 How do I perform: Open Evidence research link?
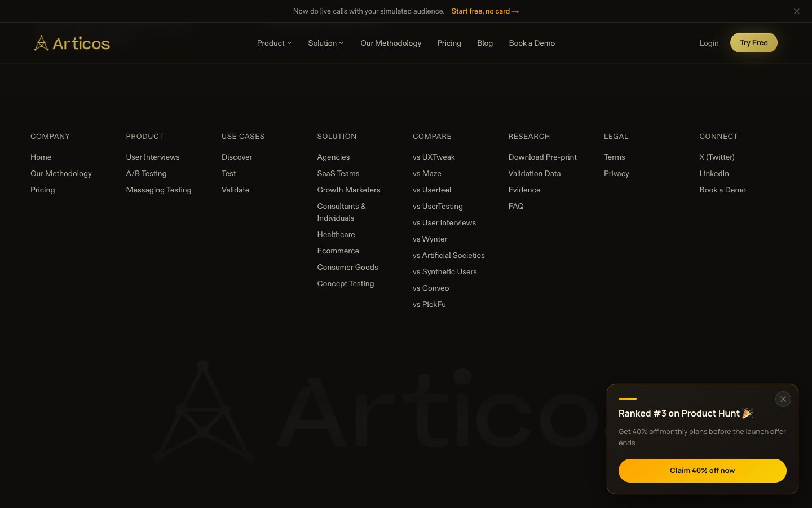click(524, 190)
